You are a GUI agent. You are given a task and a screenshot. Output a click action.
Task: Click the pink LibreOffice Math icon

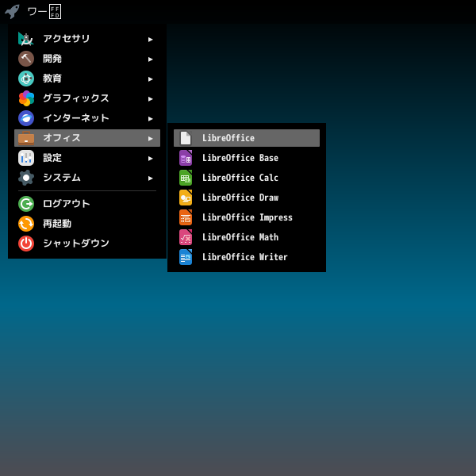tap(186, 237)
